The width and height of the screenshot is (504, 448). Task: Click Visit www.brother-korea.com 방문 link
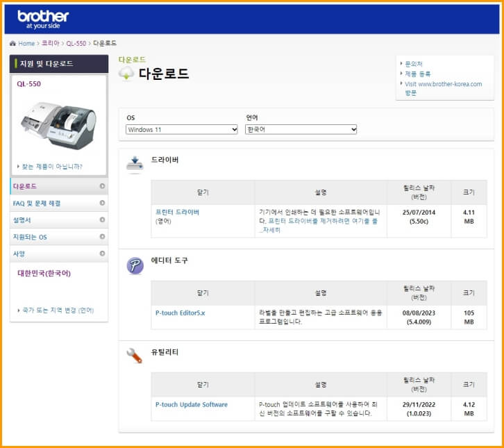443,88
